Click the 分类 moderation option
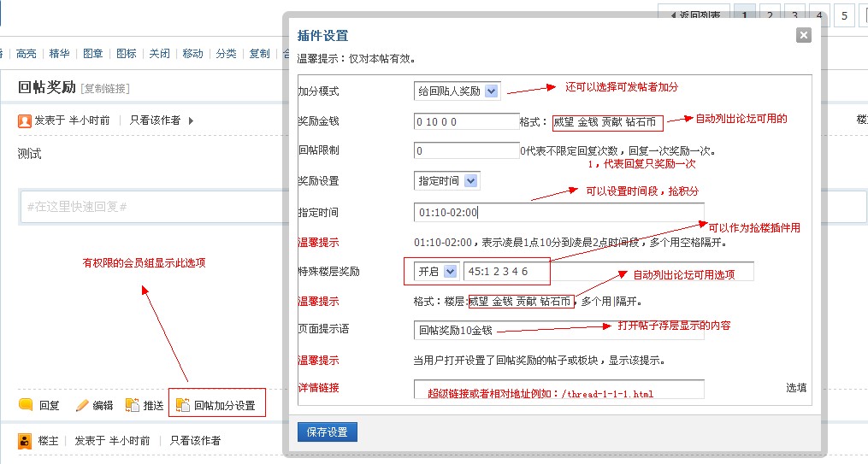868x464 pixels. click(226, 54)
